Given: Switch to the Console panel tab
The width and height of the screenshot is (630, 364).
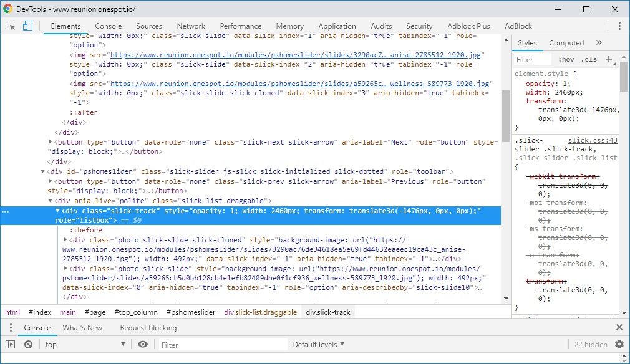Looking at the screenshot, I should point(108,26).
